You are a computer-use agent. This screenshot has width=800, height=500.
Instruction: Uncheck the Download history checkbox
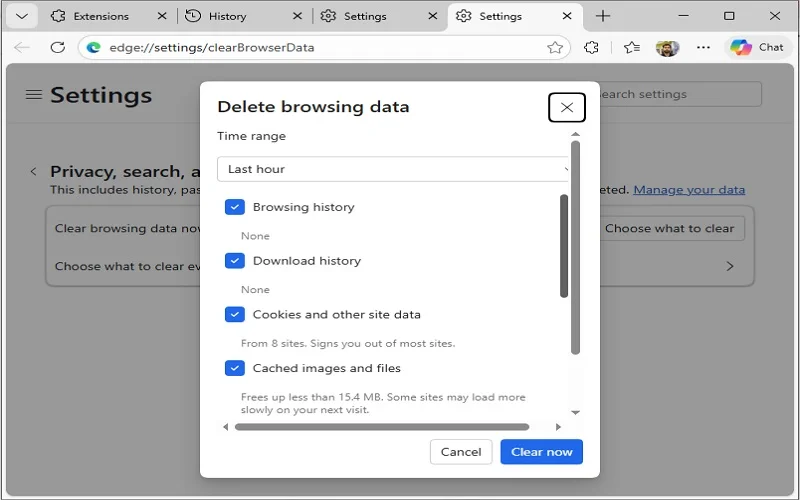[x=235, y=261]
